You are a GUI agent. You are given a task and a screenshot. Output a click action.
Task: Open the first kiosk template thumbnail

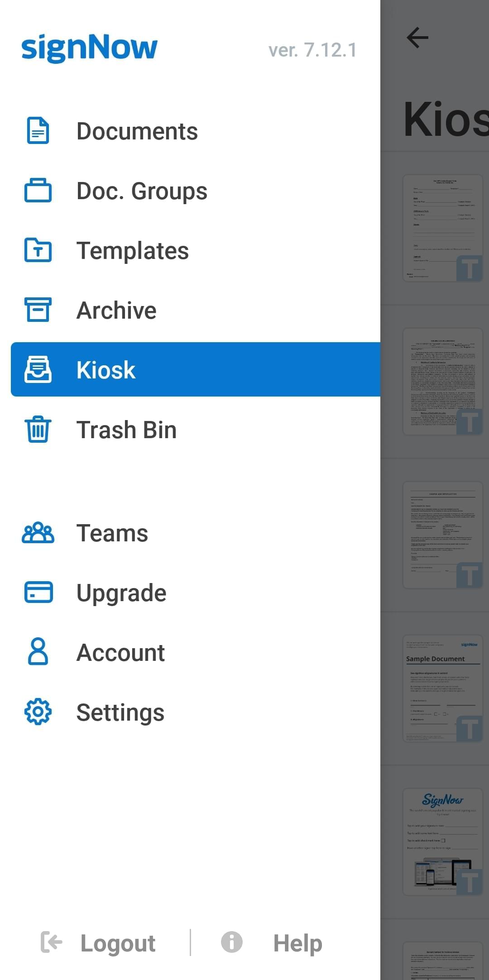click(442, 229)
